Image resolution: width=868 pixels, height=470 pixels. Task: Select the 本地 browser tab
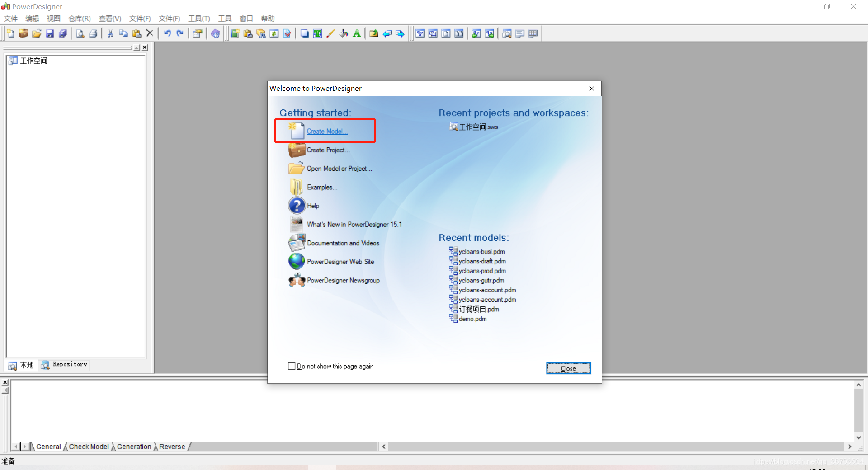pyautogui.click(x=21, y=365)
